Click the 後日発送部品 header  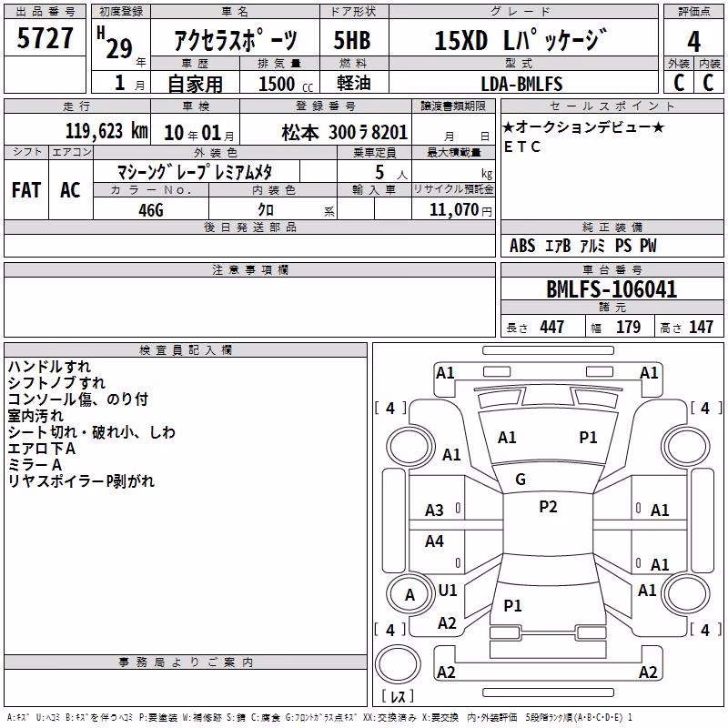249,227
